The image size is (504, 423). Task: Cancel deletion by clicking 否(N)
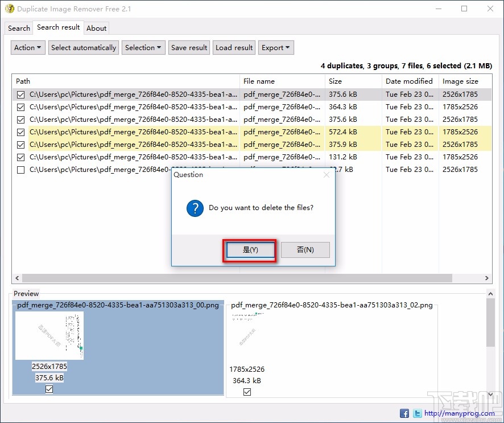(305, 249)
